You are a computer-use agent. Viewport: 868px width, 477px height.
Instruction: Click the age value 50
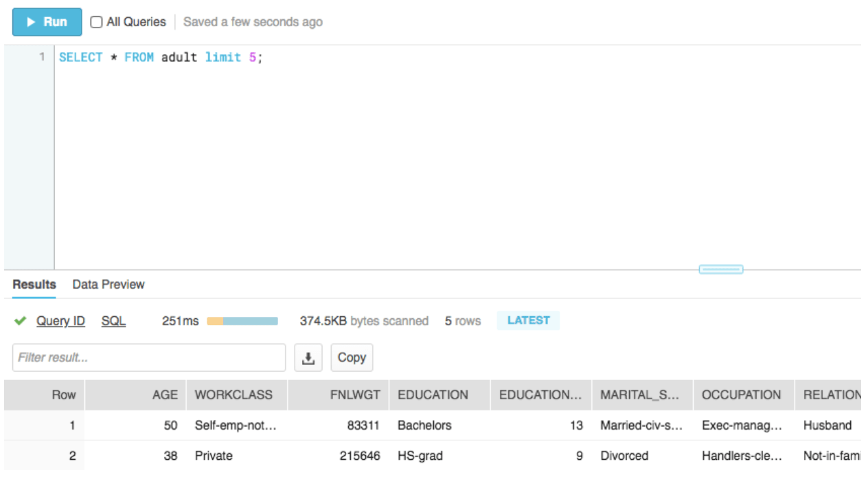[170, 425]
